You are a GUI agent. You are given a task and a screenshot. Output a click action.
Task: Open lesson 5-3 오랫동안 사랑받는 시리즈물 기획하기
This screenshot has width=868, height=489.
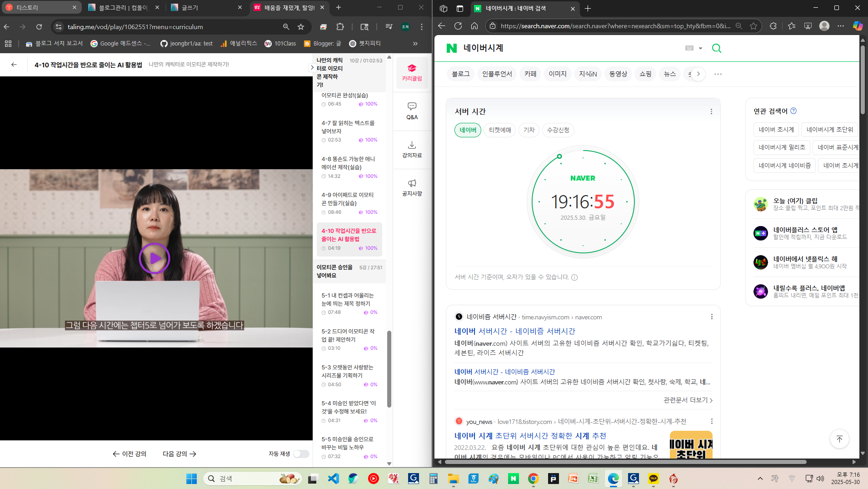(349, 375)
